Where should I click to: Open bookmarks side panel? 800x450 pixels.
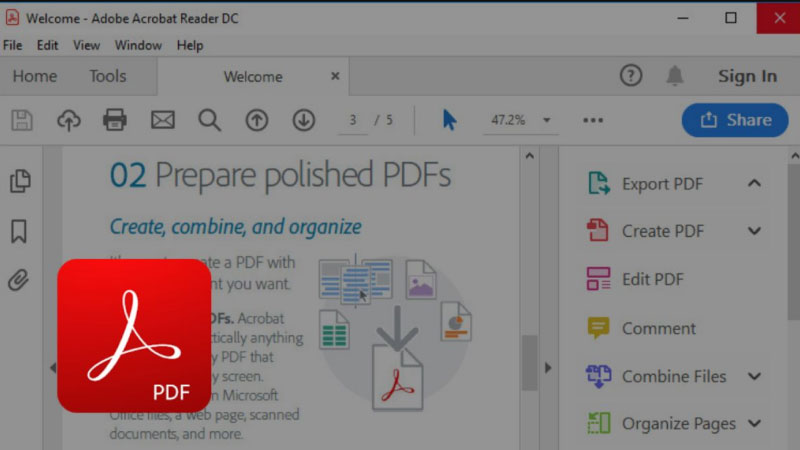[x=19, y=231]
